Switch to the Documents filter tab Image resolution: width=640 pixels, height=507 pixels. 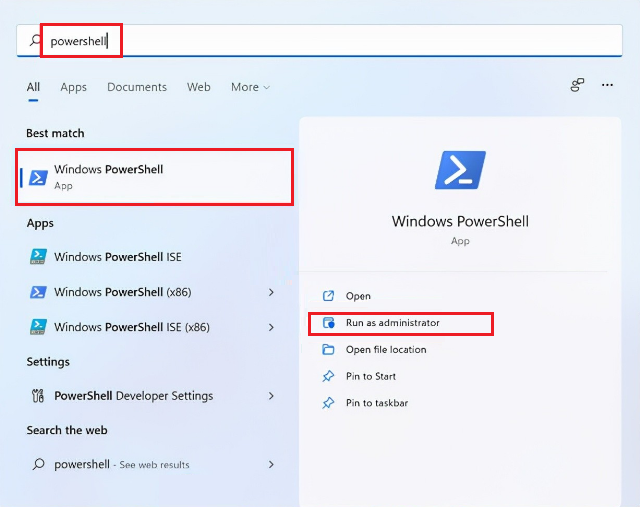click(x=137, y=87)
